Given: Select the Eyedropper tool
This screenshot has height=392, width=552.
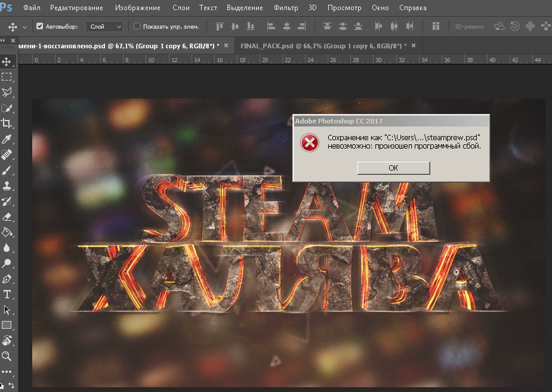Looking at the screenshot, I should click(7, 139).
